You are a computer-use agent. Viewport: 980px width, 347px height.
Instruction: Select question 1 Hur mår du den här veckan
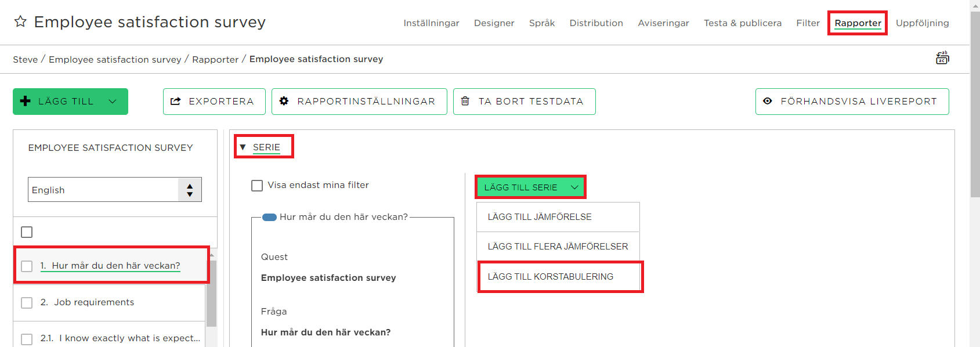click(x=110, y=265)
